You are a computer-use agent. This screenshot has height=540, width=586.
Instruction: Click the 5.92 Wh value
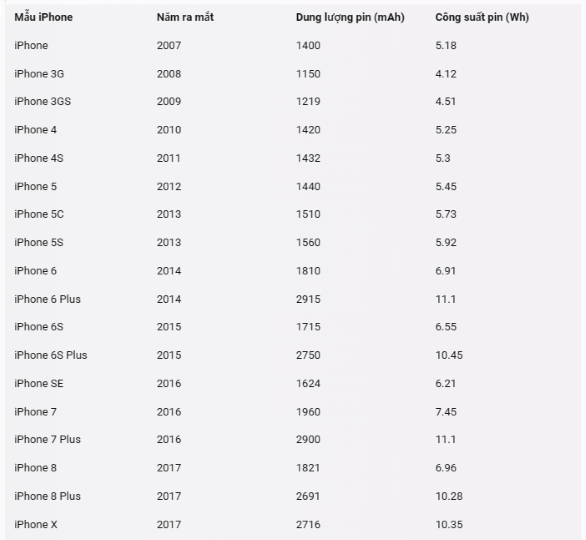click(446, 242)
